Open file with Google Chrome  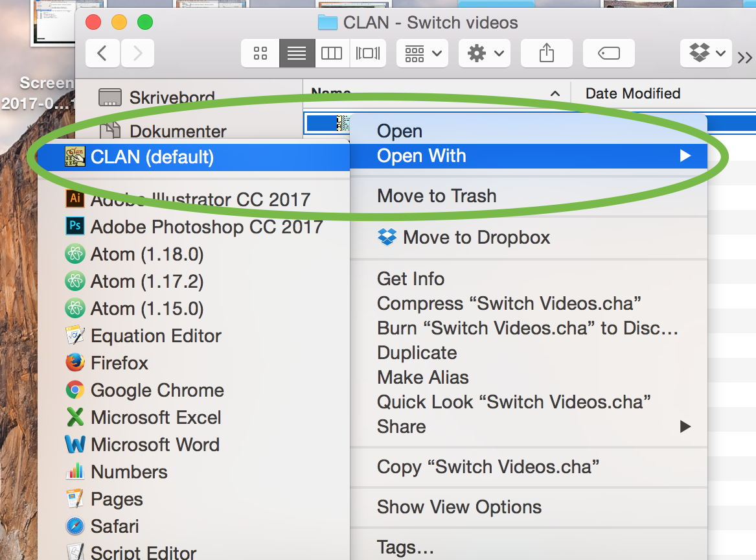click(194, 390)
